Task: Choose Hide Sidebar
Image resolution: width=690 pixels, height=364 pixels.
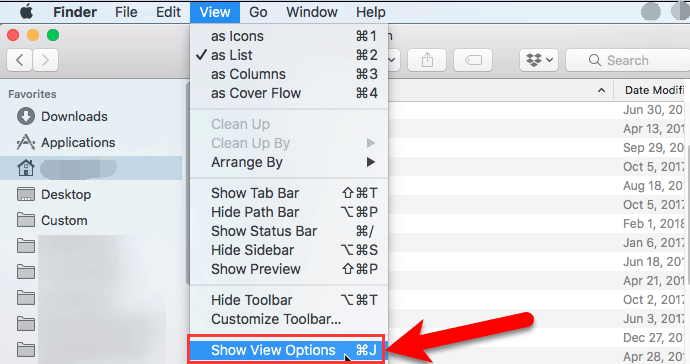Action: point(289,250)
